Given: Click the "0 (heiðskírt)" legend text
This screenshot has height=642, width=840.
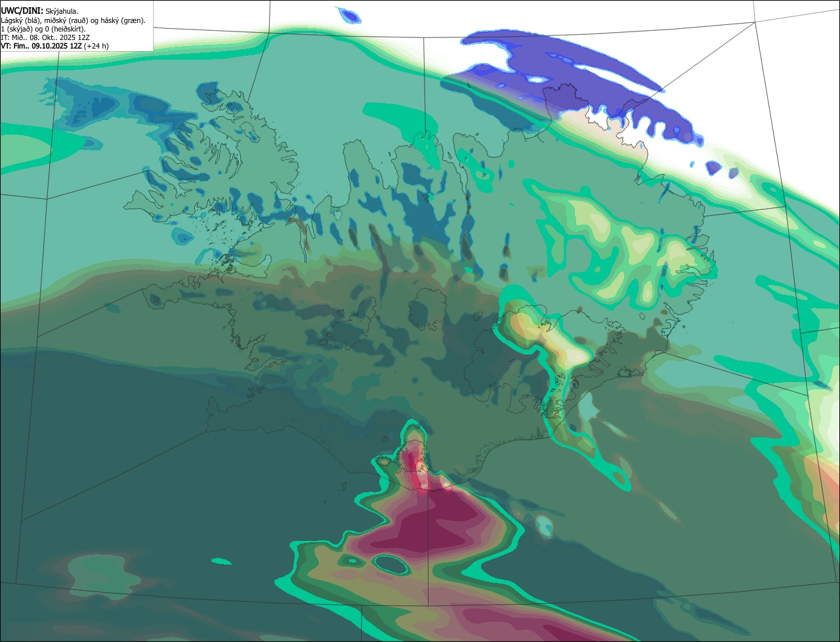Looking at the screenshot, I should pyautogui.click(x=64, y=29).
